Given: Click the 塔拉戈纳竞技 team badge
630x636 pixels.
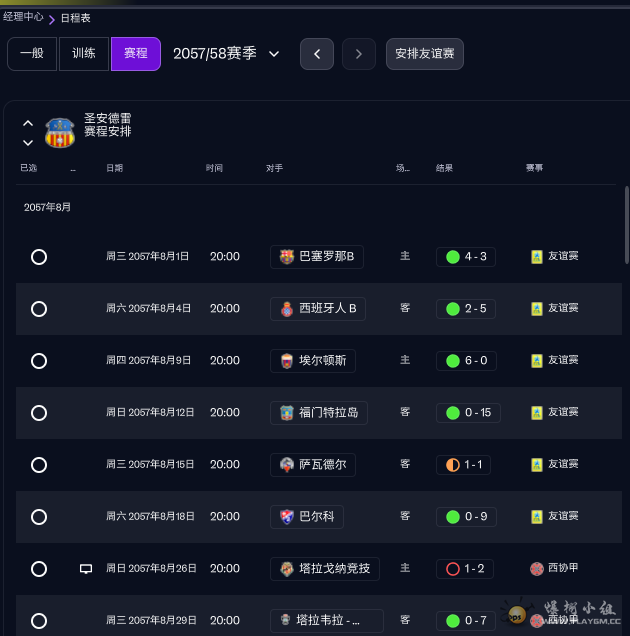Looking at the screenshot, I should coord(287,569).
